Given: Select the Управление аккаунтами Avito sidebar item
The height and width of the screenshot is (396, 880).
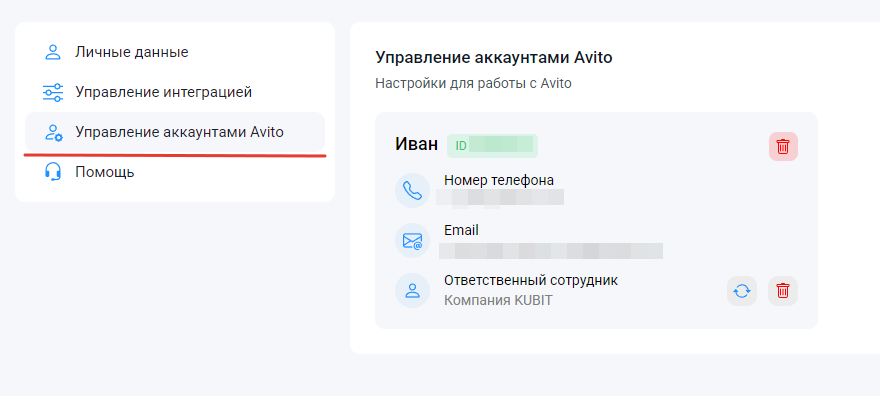Looking at the screenshot, I should [175, 132].
